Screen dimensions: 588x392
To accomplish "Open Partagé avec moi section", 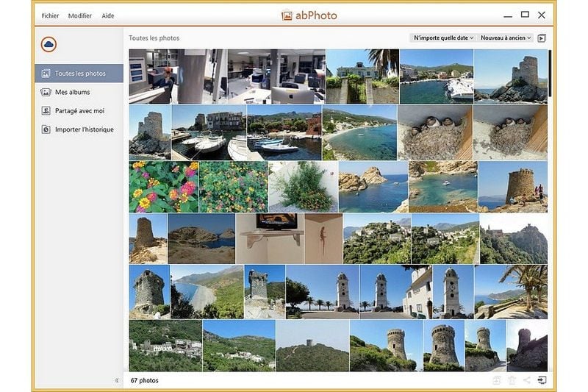I will tap(79, 110).
